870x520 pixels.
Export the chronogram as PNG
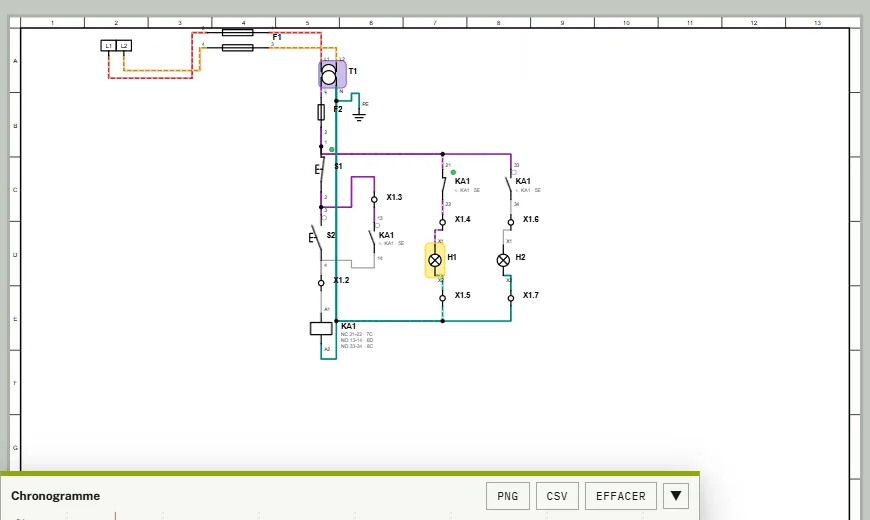pyautogui.click(x=508, y=496)
